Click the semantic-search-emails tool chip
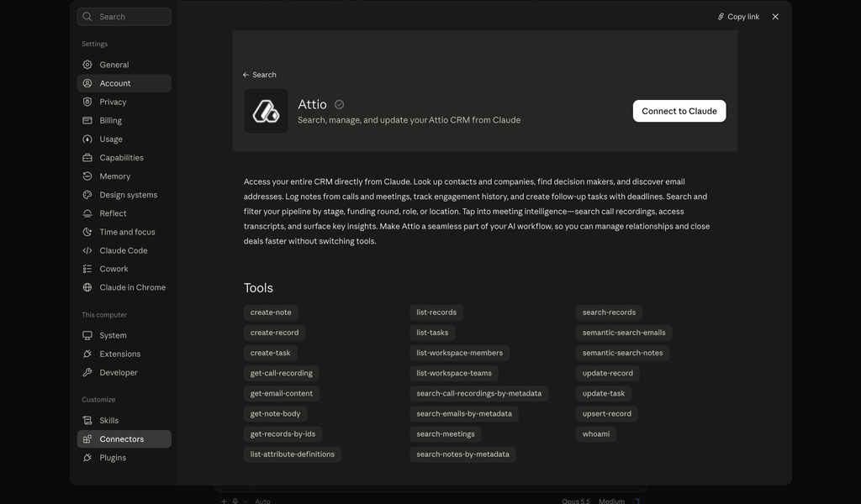Image resolution: width=861 pixels, height=504 pixels. tap(624, 333)
